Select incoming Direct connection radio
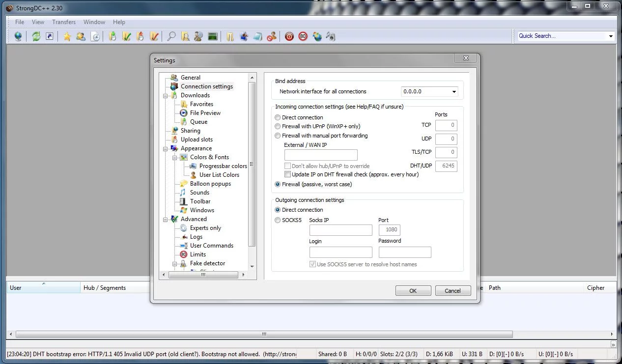Image resolution: width=622 pixels, height=364 pixels. [x=278, y=117]
